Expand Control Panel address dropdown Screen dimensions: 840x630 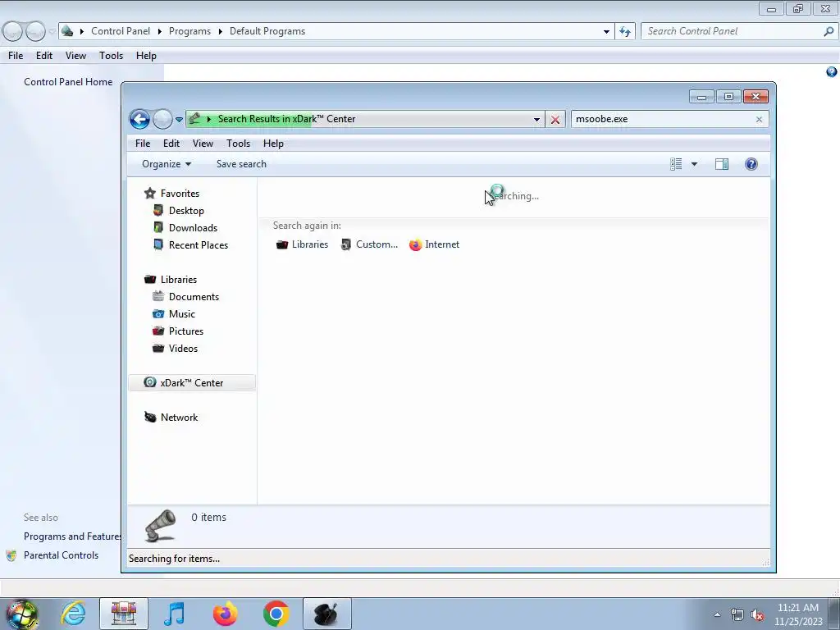606,32
